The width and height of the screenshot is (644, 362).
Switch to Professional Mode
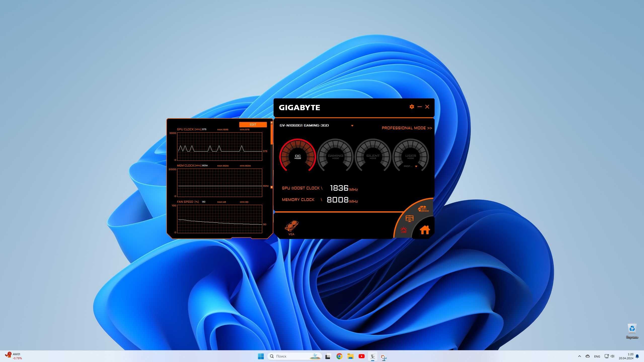click(407, 128)
